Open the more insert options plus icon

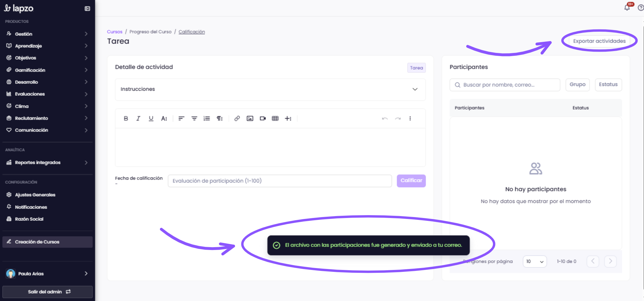click(288, 118)
